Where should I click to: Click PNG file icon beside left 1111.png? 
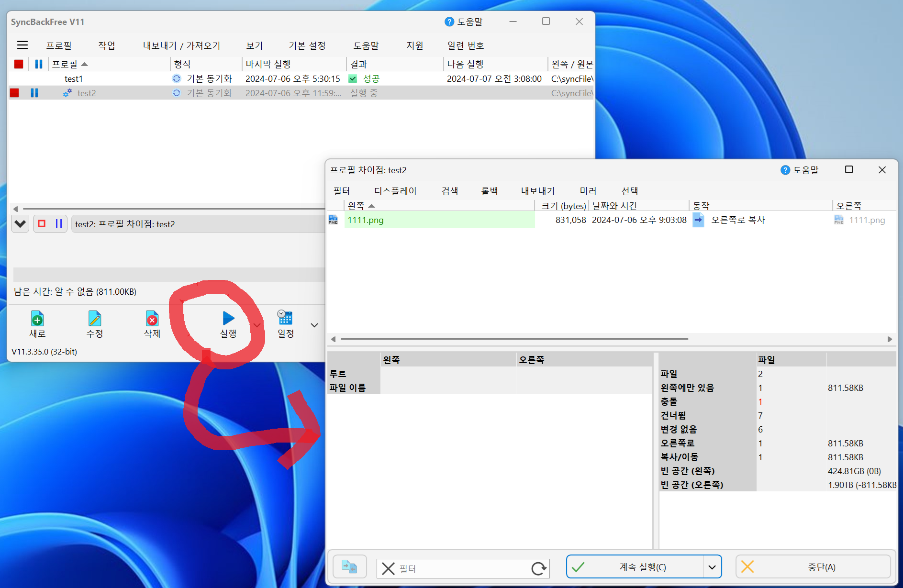tap(333, 220)
